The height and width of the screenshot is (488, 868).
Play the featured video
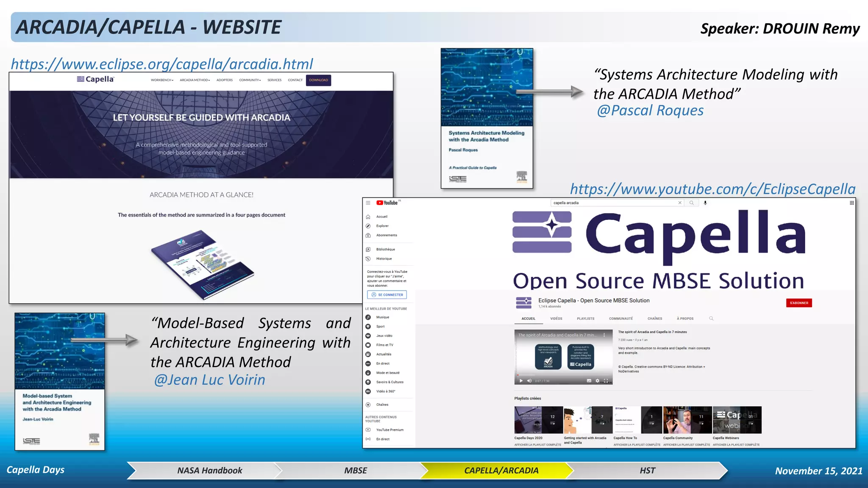521,381
